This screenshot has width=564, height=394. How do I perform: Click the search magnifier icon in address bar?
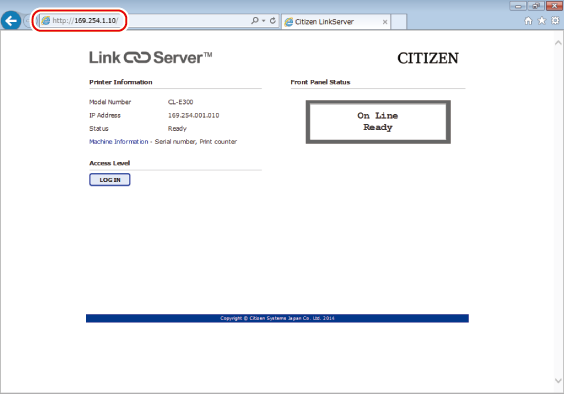point(255,21)
